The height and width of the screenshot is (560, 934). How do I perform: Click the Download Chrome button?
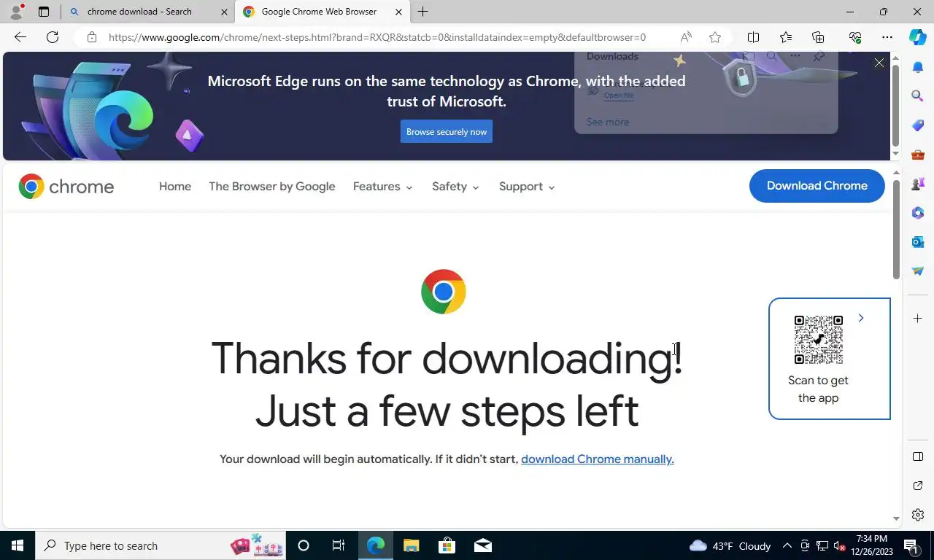(x=817, y=186)
